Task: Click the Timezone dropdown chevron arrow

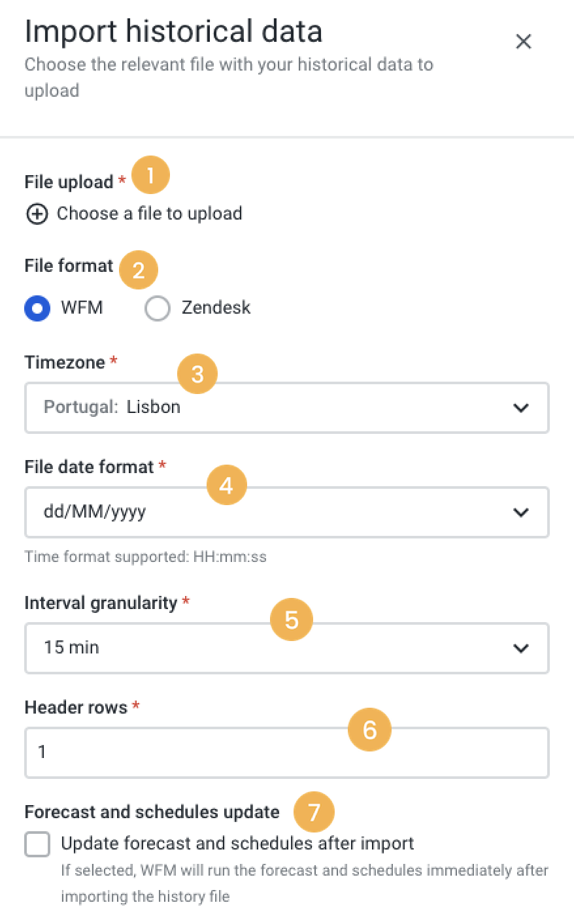Action: tap(521, 408)
